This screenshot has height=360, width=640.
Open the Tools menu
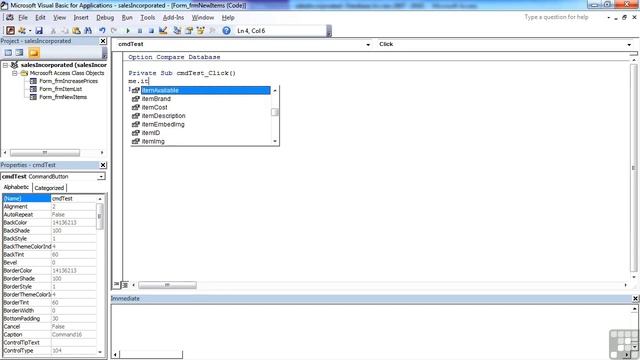pyautogui.click(x=147, y=18)
